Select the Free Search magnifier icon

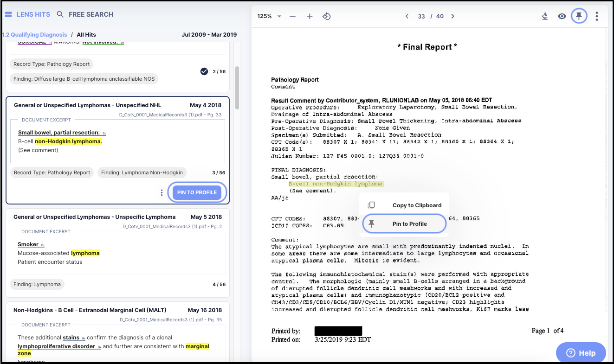point(60,14)
